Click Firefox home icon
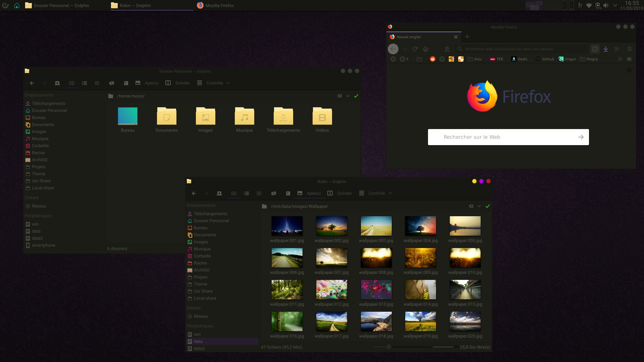 426,49
